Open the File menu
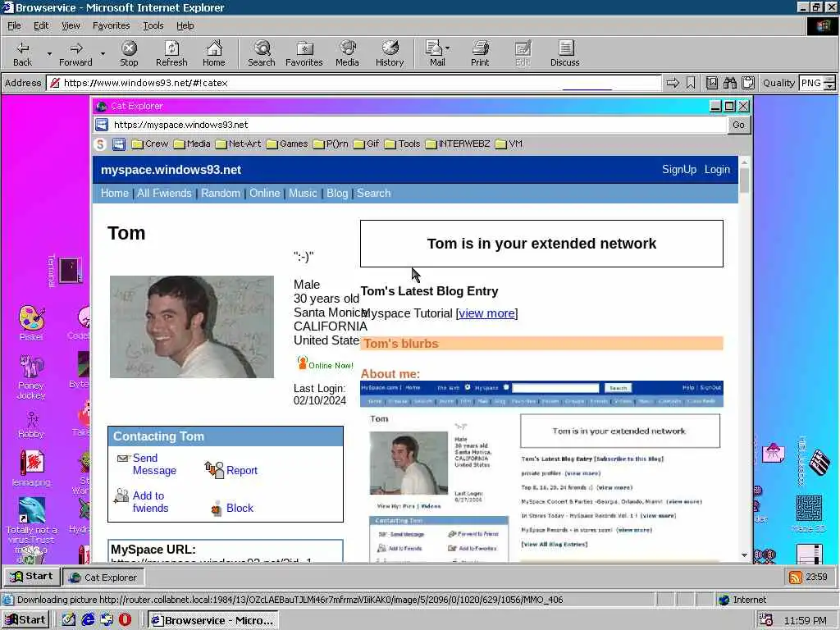 click(x=14, y=25)
